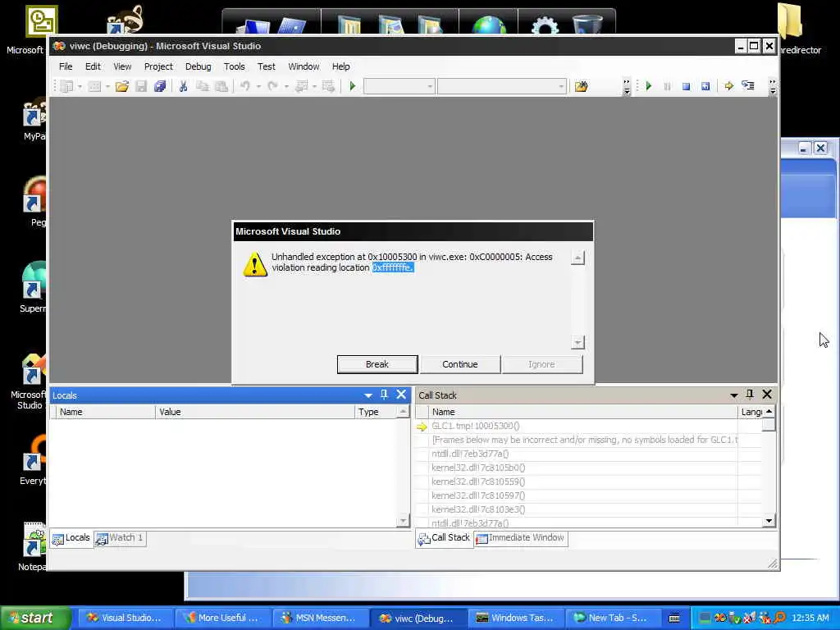Click the Save floppy disk icon
The image size is (840, 630).
coord(141,86)
